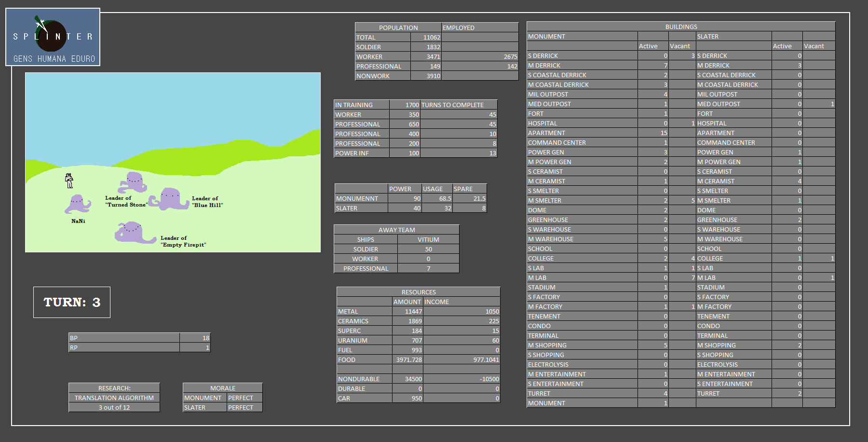868x442 pixels.
Task: Select the away team ships VITIUM cell
Action: (428, 239)
